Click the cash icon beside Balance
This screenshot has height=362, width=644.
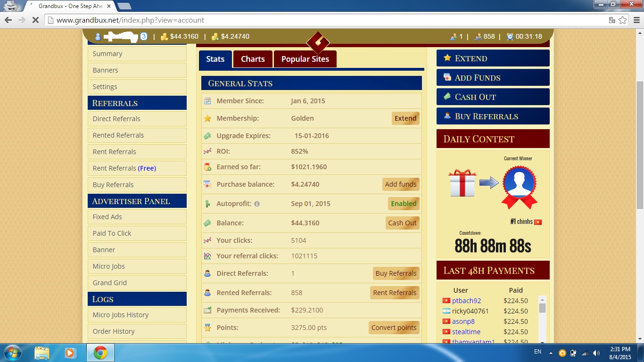point(207,223)
